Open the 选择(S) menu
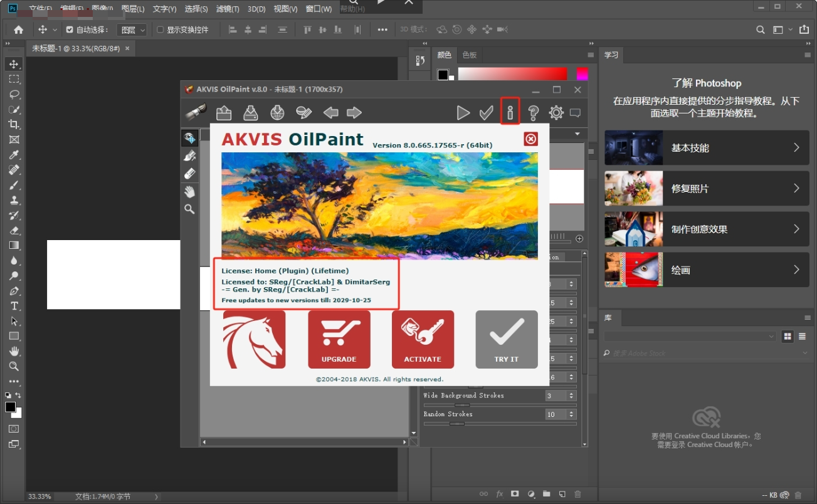Viewport: 817px width, 504px height. click(197, 9)
